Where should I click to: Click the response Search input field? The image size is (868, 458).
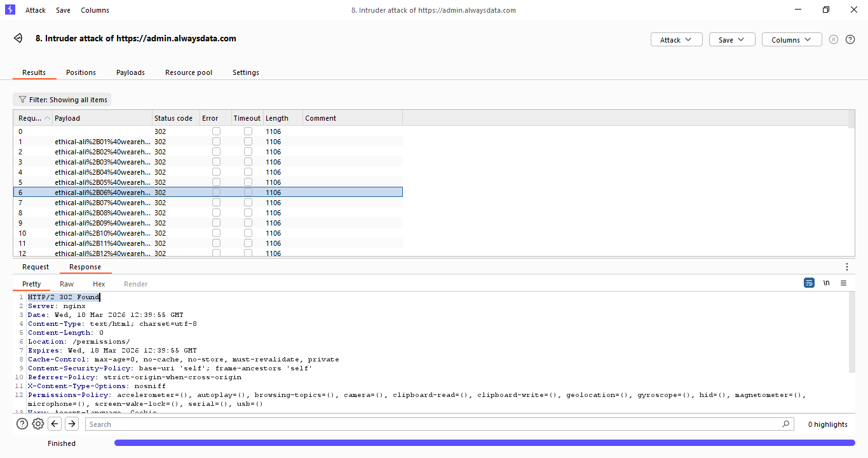[x=438, y=424]
